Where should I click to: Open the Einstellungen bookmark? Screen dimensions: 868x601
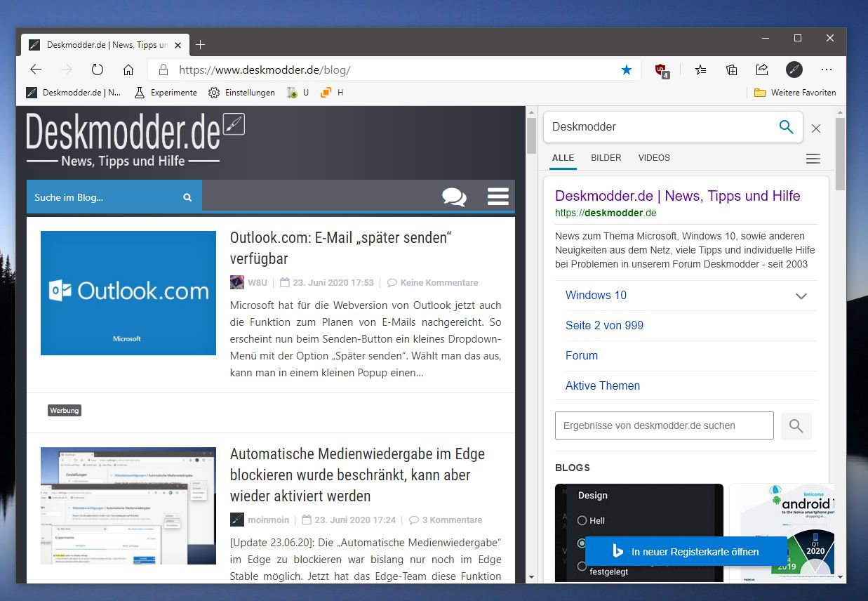242,93
